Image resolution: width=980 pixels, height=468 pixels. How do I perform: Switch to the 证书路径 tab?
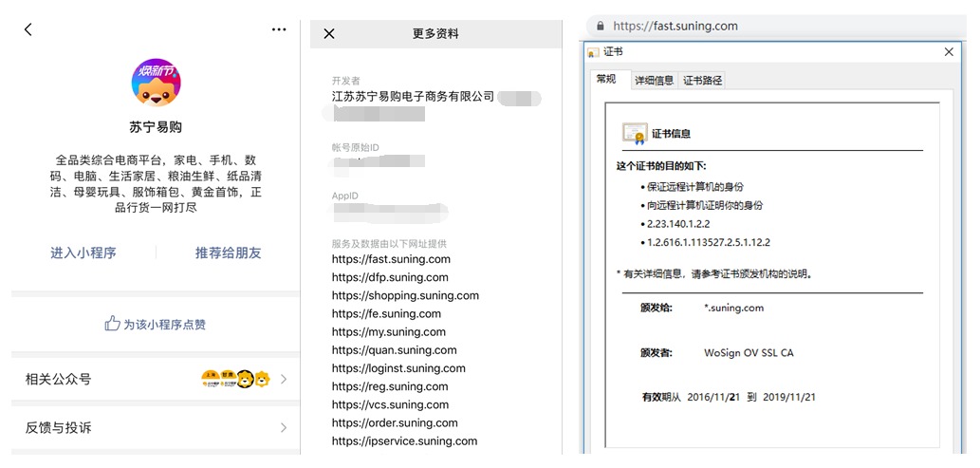click(x=702, y=80)
